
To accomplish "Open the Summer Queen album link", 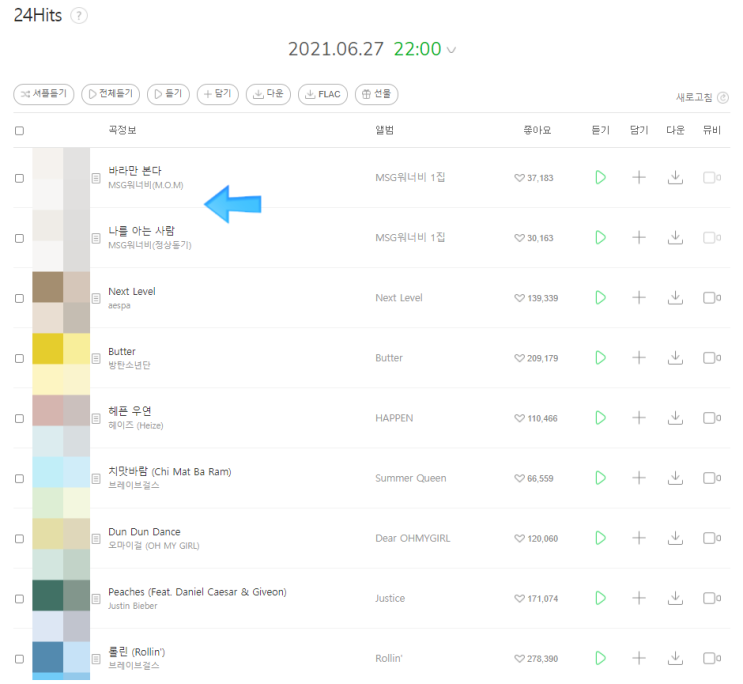I will tap(411, 478).
